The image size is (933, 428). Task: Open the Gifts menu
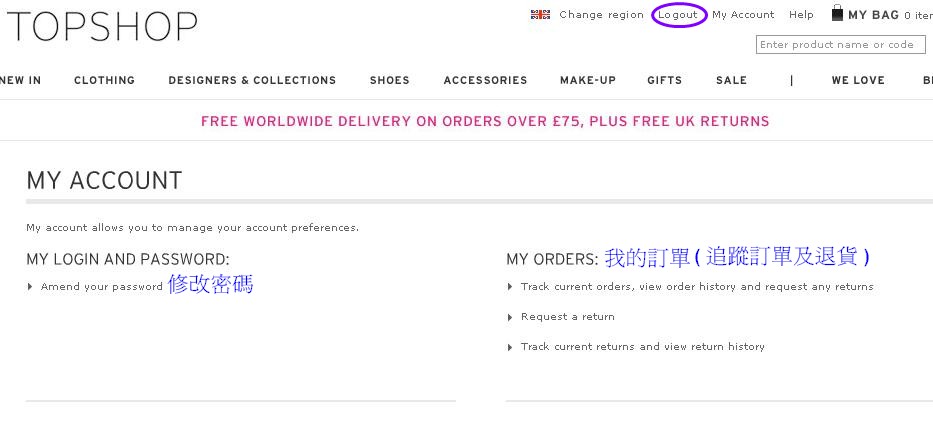point(665,80)
